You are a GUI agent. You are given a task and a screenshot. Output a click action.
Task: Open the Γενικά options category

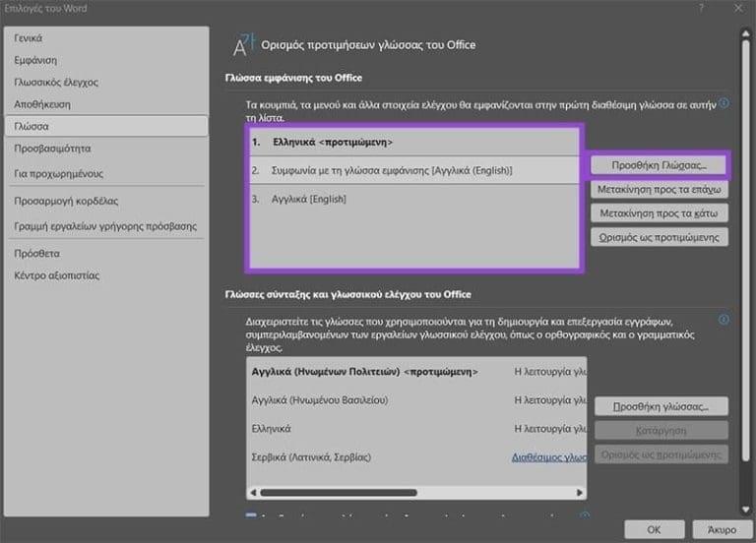29,38
